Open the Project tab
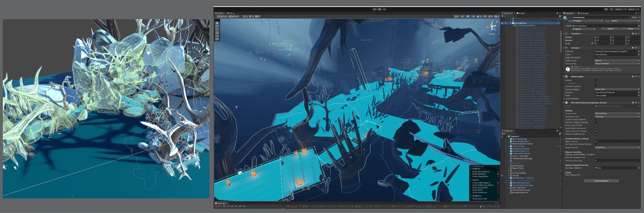 pos(521,13)
